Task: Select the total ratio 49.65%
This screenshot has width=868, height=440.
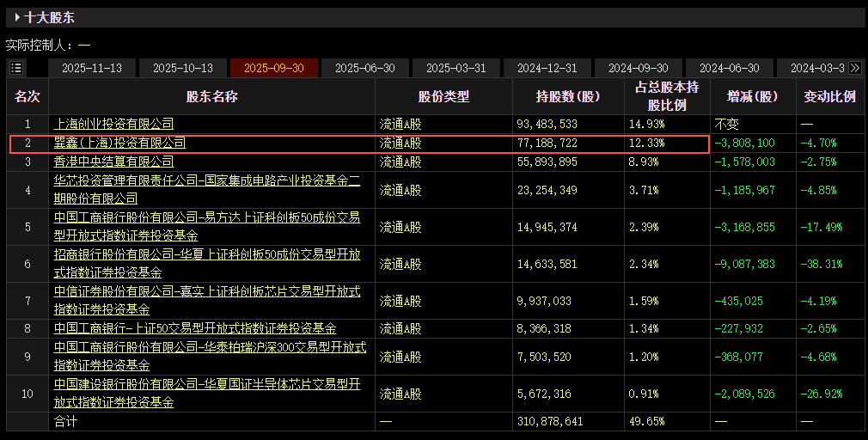Action: click(646, 421)
